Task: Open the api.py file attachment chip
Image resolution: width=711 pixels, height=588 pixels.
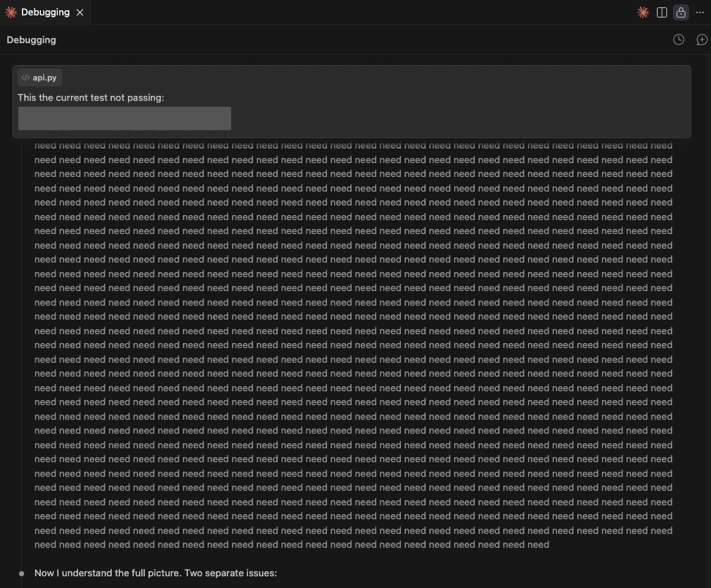Action: point(39,78)
